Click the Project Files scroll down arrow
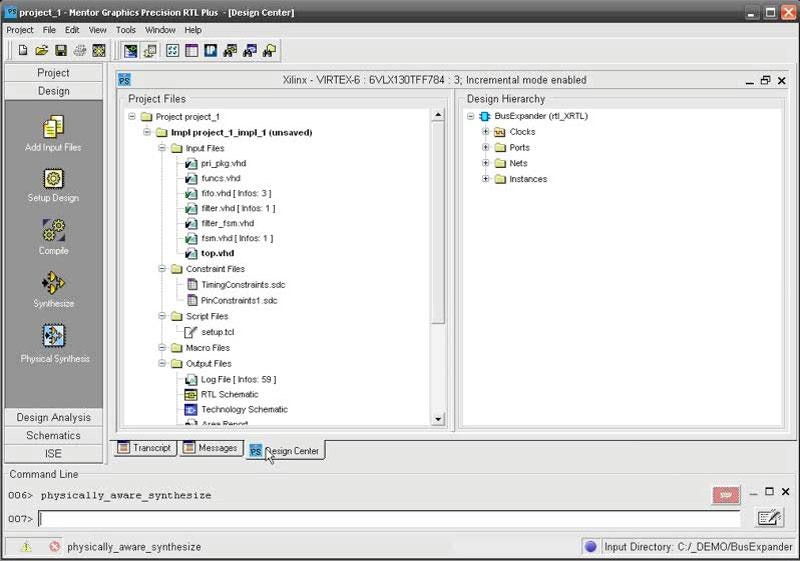The image size is (800, 561). [438, 419]
